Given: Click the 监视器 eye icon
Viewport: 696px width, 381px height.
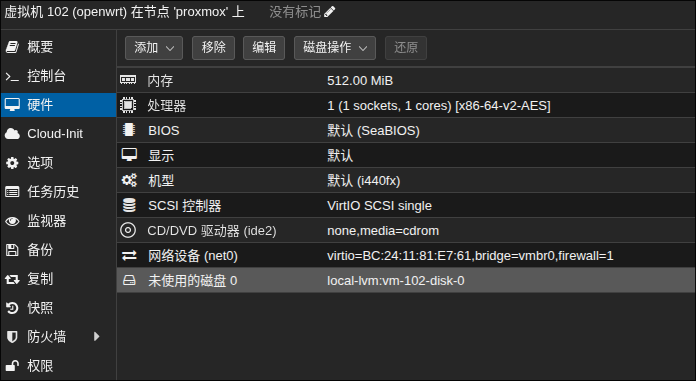Looking at the screenshot, I should coord(12,221).
